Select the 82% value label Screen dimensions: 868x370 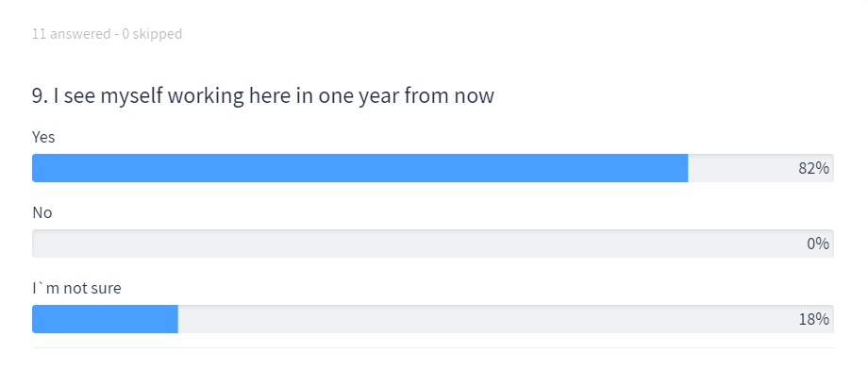(x=813, y=168)
